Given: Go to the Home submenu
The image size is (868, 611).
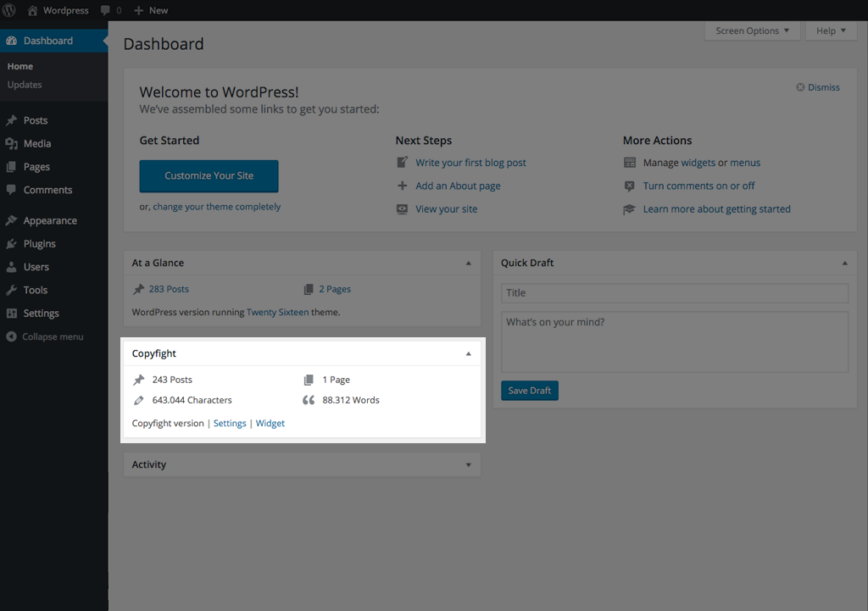Looking at the screenshot, I should coord(20,66).
